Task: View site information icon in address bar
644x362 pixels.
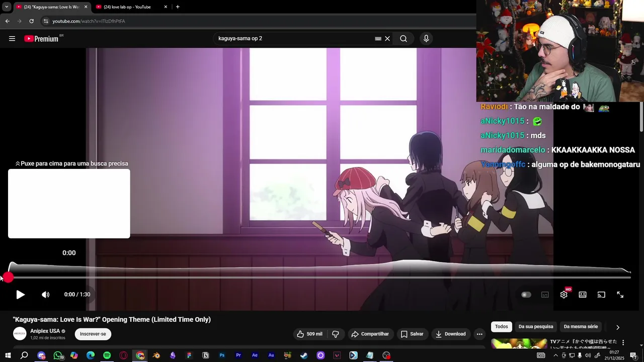Action: 46,21
